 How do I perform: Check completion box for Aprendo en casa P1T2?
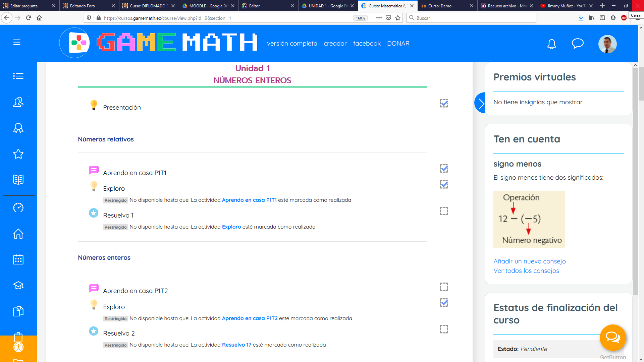[444, 287]
